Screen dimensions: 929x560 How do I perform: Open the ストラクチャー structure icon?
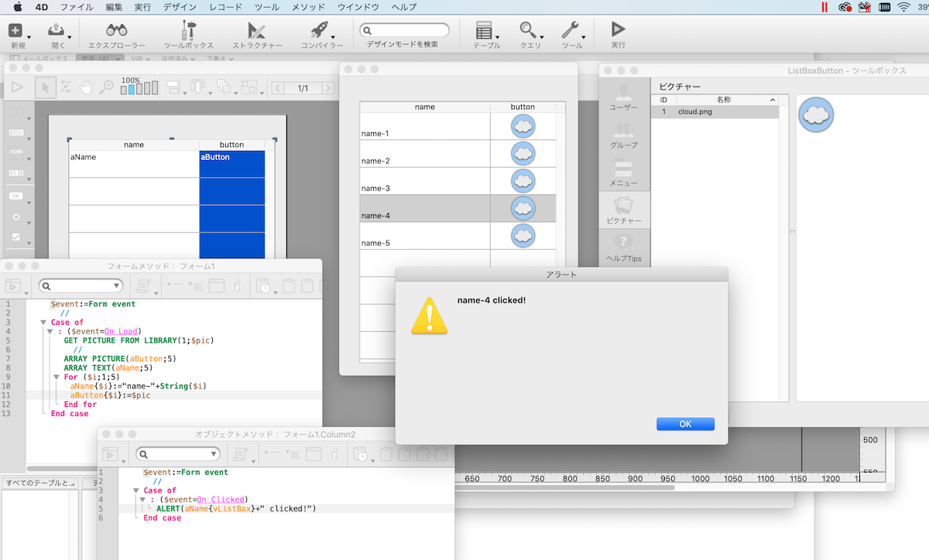256,31
